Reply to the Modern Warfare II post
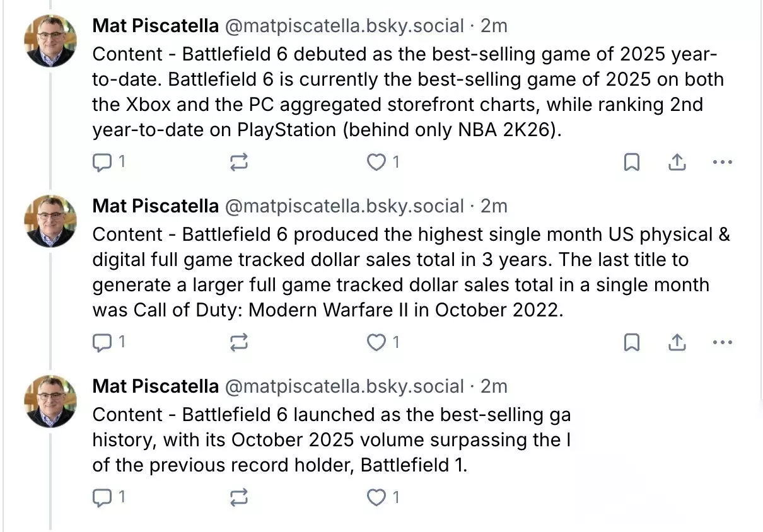This screenshot has width=763, height=532. point(102,342)
